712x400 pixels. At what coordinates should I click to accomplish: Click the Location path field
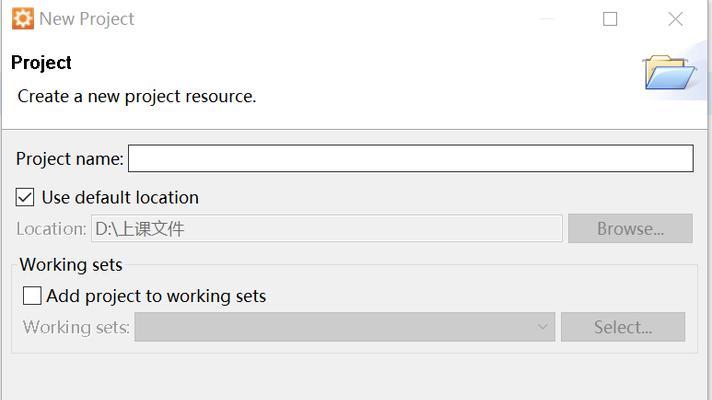click(x=327, y=228)
